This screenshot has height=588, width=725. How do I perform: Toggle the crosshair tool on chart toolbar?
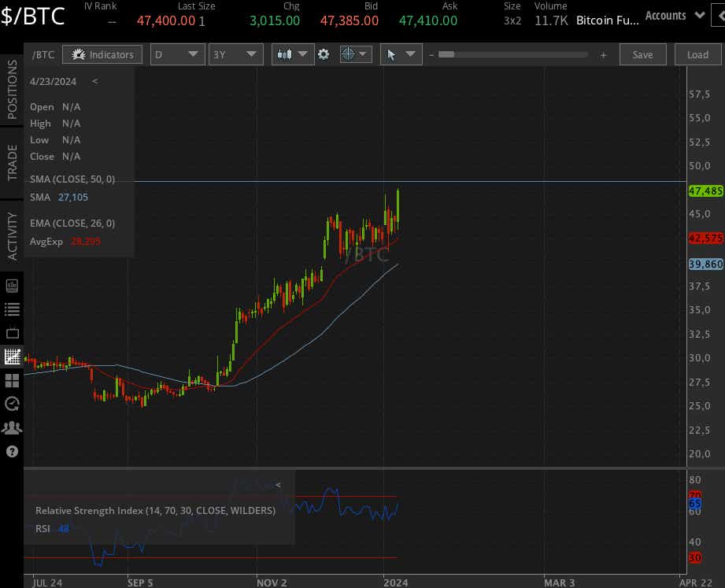pyautogui.click(x=349, y=54)
